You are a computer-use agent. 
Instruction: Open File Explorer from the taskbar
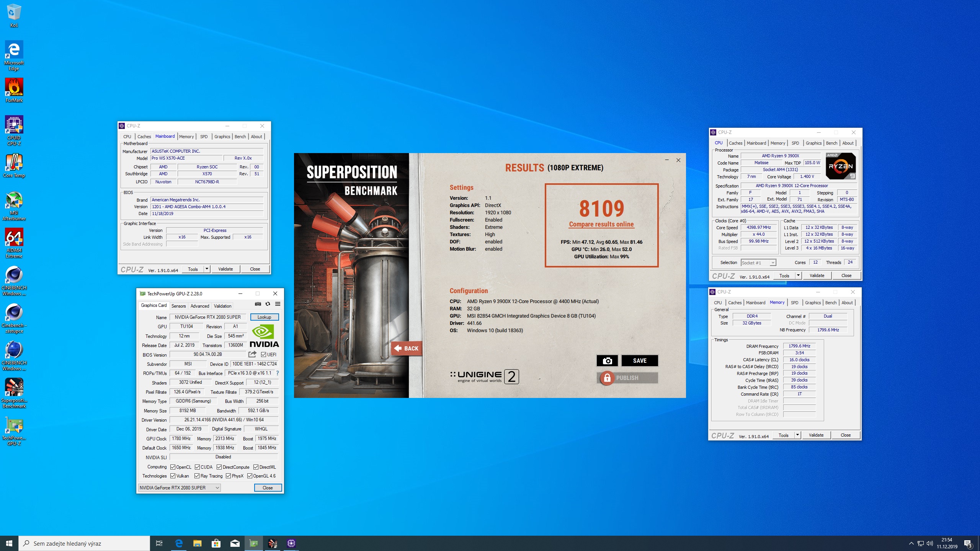click(197, 543)
